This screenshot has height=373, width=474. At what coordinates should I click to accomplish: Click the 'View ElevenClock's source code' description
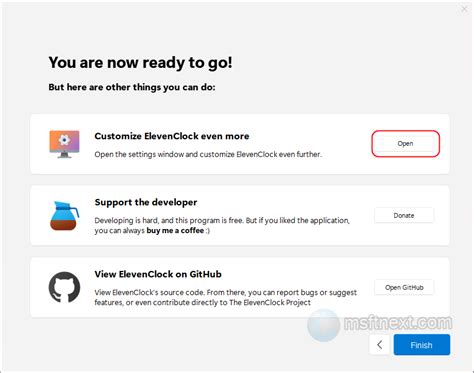[226, 297]
